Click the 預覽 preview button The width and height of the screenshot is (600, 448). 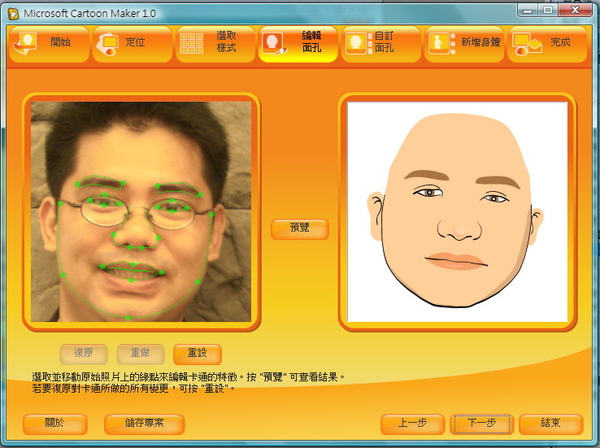pyautogui.click(x=300, y=229)
